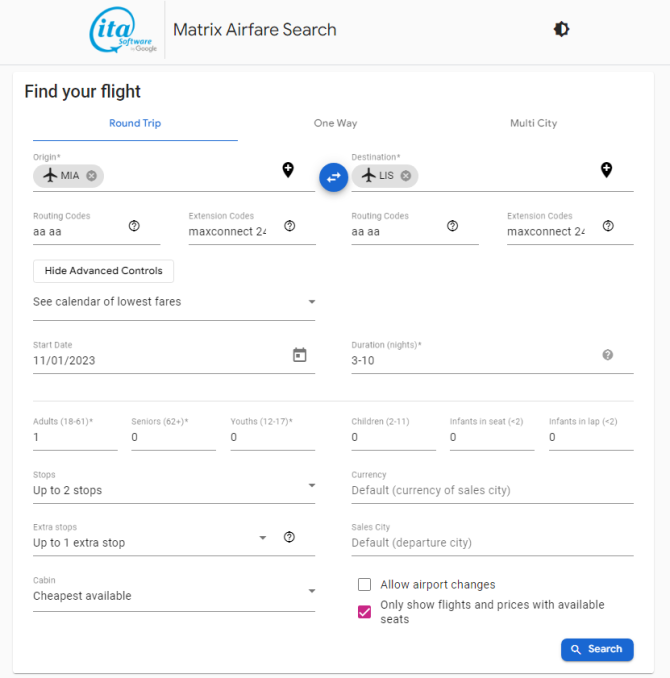Add nearby airports for Origin
The height and width of the screenshot is (678, 670).
coord(288,170)
